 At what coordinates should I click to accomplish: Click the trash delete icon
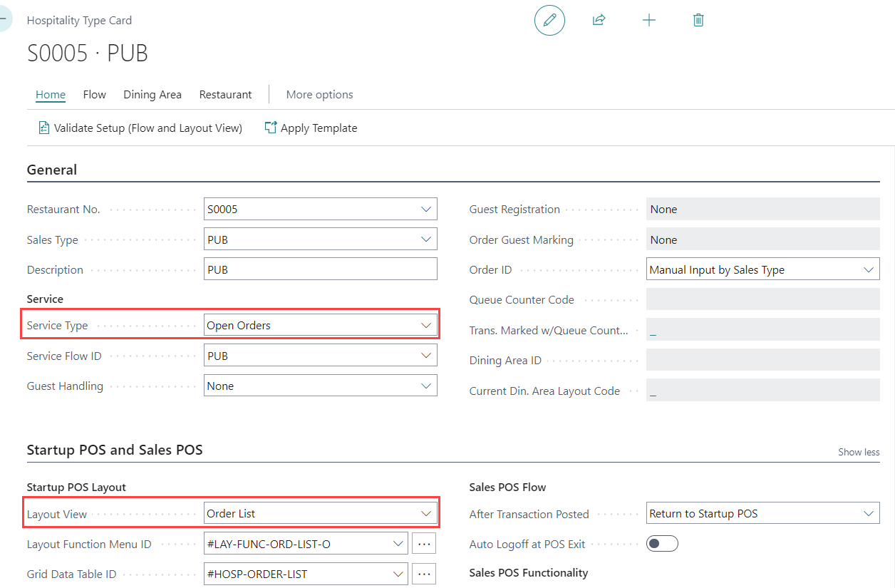coord(698,20)
